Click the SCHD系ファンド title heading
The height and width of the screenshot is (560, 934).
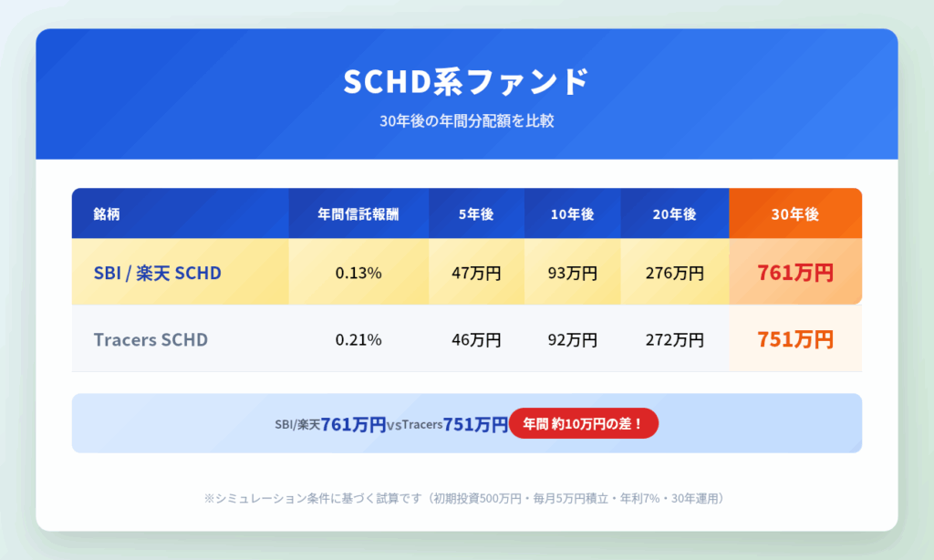(x=466, y=82)
